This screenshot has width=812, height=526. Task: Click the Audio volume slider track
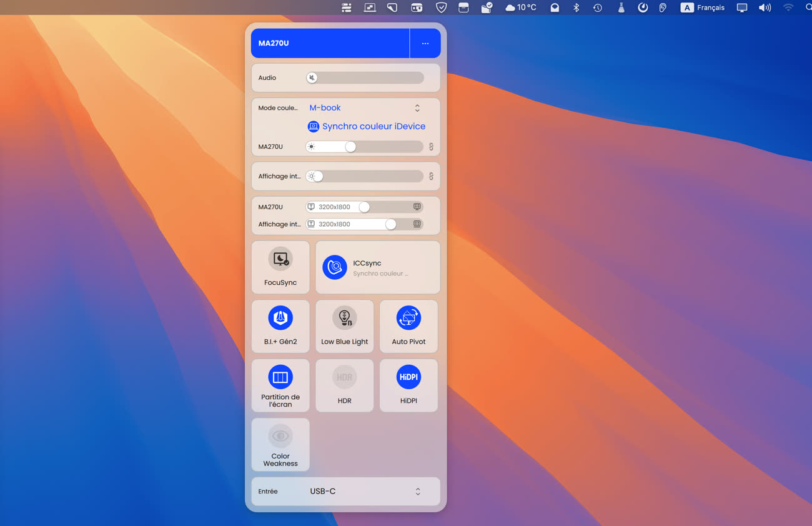pos(365,77)
